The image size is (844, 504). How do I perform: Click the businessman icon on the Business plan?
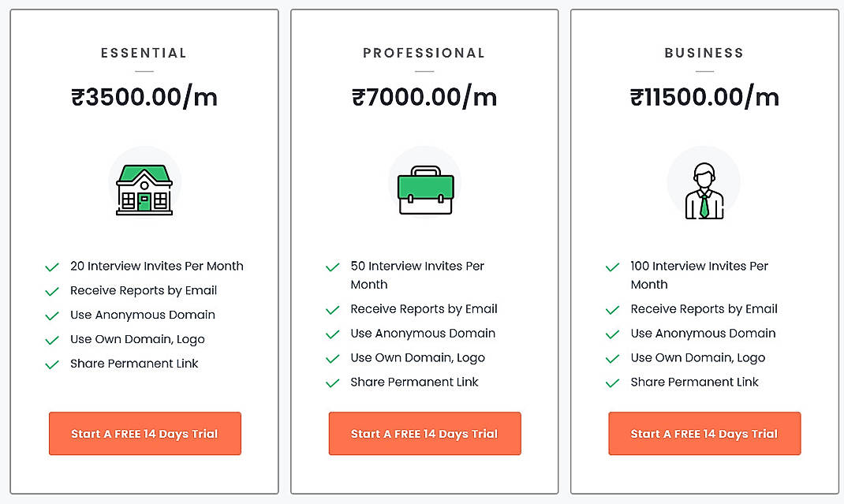[x=704, y=182]
